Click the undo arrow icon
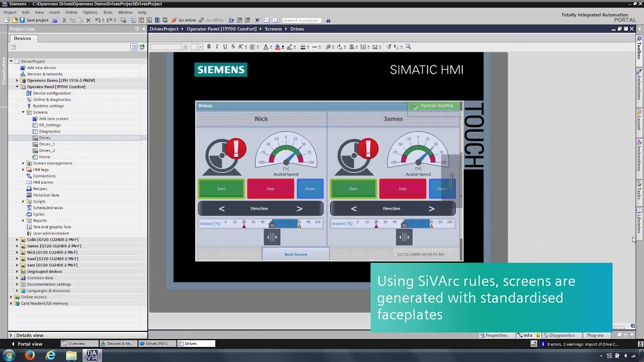The image size is (644, 362). coord(98,20)
